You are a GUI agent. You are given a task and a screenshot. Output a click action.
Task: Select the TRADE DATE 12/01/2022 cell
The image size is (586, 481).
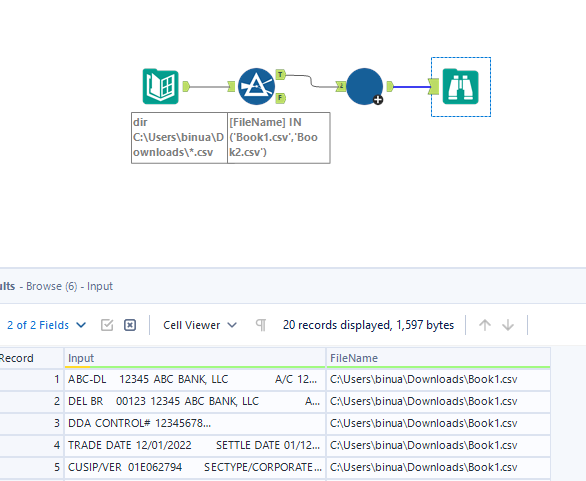coord(195,445)
